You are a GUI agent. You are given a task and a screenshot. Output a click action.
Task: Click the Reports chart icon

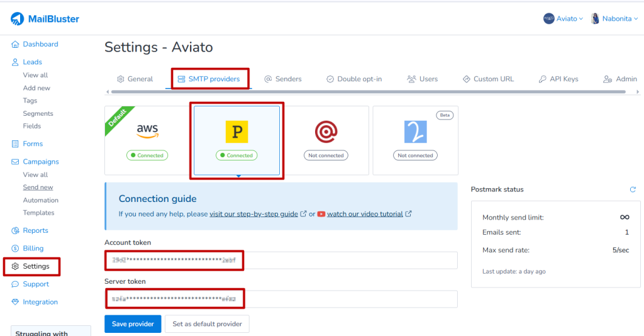(x=15, y=230)
